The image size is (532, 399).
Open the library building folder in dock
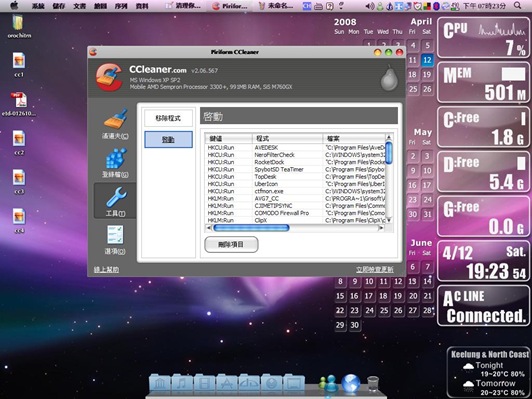pos(160,383)
